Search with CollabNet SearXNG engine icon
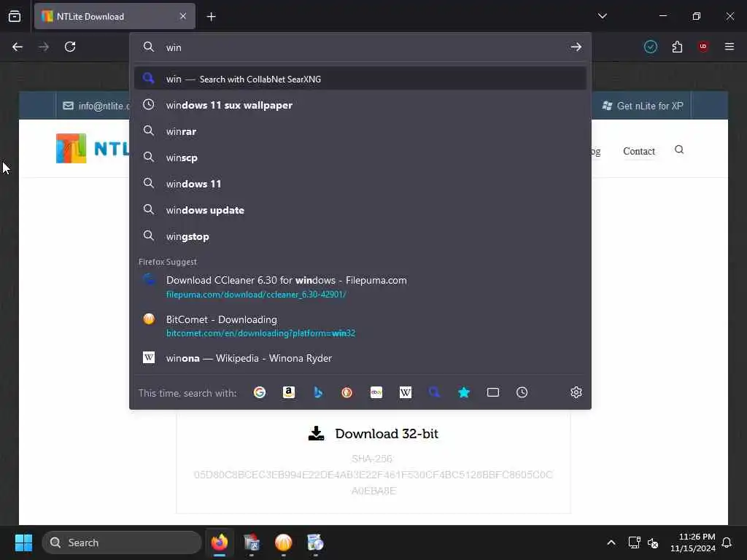The height and width of the screenshot is (560, 747). pos(435,392)
